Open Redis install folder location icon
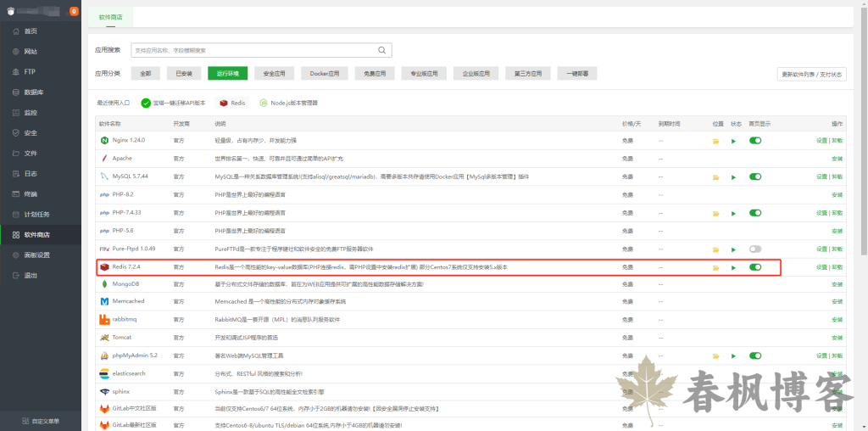The image size is (868, 431). (715, 267)
